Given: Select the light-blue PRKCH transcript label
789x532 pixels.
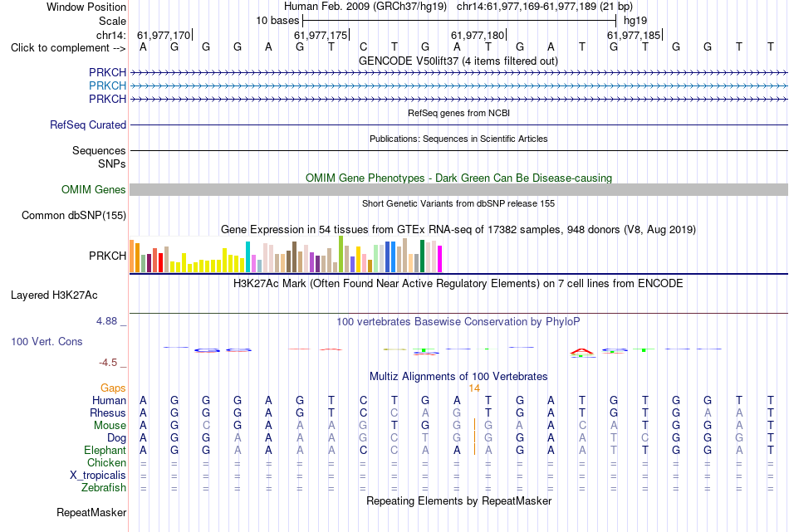Looking at the screenshot, I should tap(107, 85).
